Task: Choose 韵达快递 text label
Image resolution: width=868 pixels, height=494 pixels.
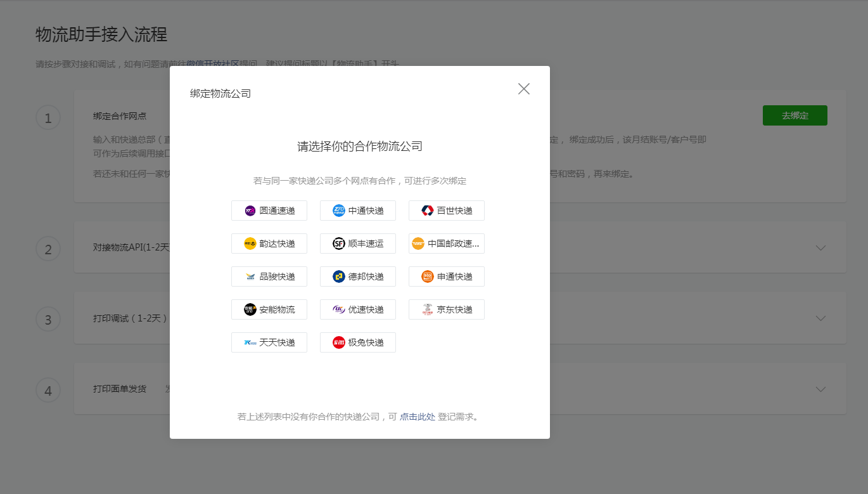Action: pyautogui.click(x=278, y=244)
